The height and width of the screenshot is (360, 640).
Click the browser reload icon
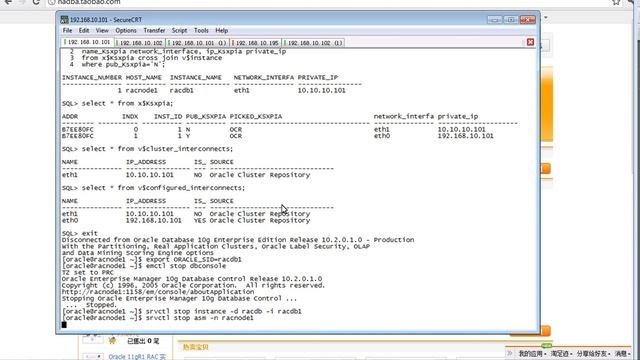point(36,2)
